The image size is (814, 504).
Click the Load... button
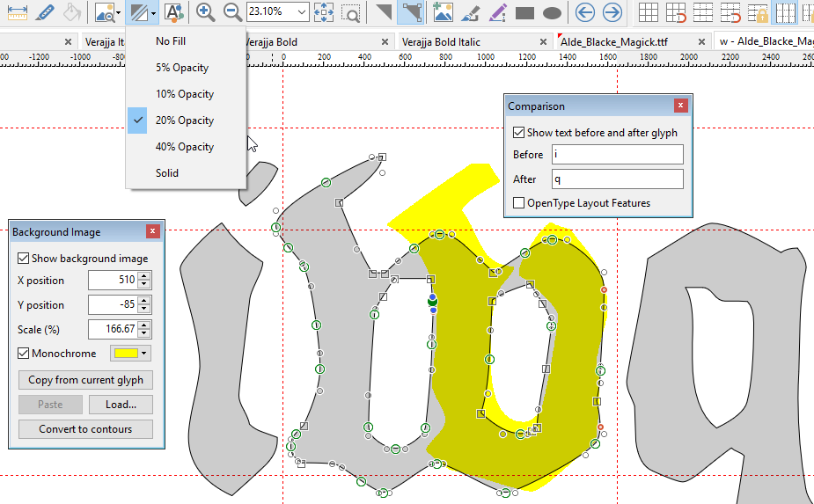(x=121, y=405)
